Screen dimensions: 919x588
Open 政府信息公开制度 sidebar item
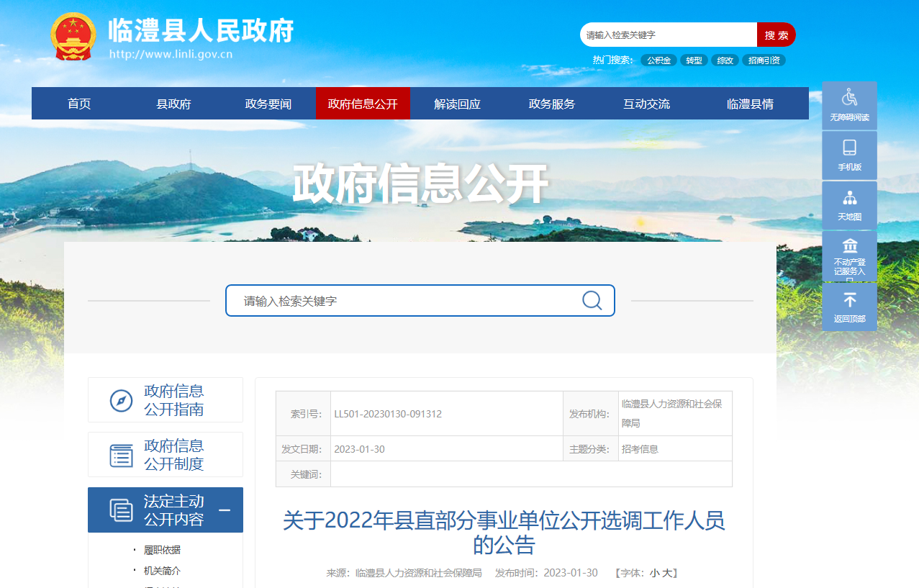click(x=166, y=455)
